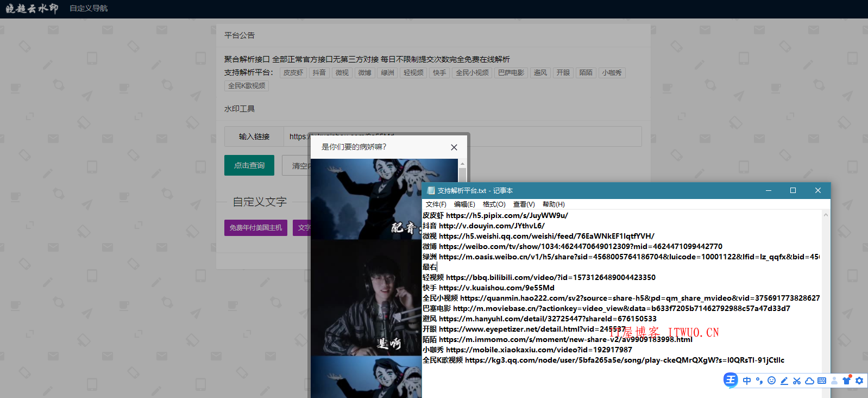Click the 微视 platform tag
The width and height of the screenshot is (868, 398).
tap(342, 73)
